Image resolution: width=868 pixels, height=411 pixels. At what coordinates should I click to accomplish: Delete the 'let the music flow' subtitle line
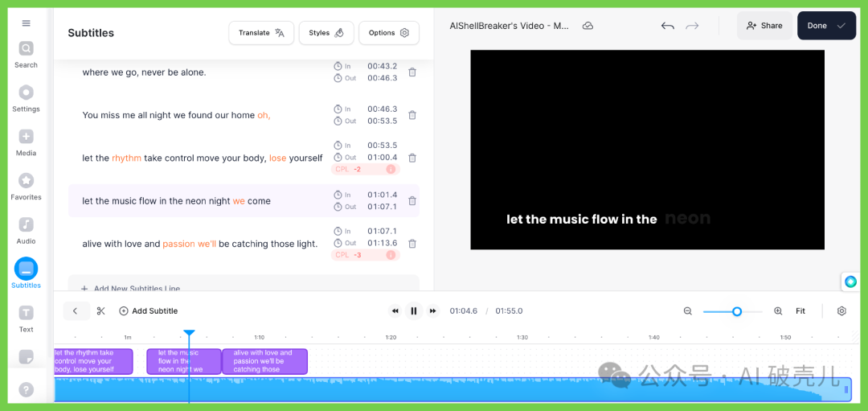412,201
